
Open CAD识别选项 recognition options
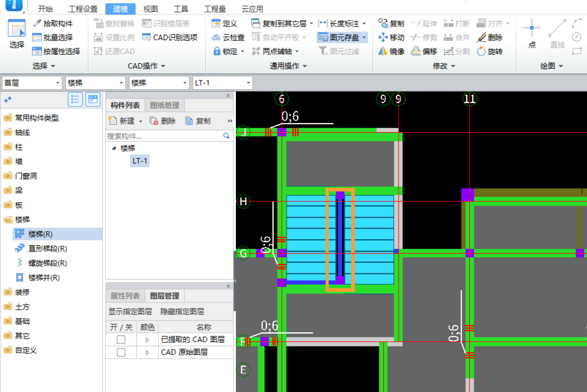(170, 37)
